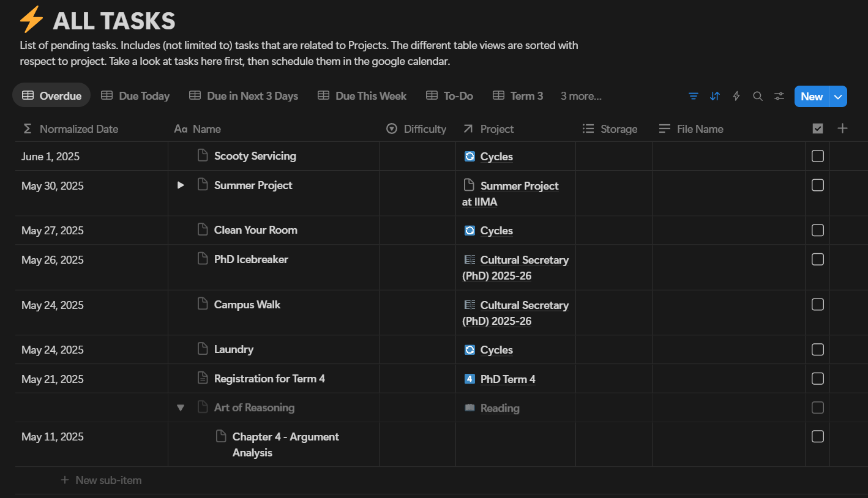This screenshot has width=868, height=498.
Task: Expand the Summer Project sub-items
Action: tap(181, 185)
